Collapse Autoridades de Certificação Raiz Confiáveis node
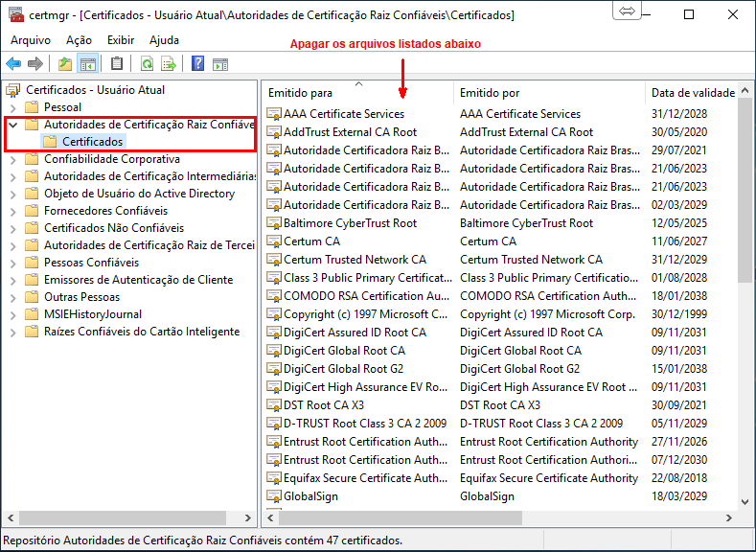756x552 pixels. coord(12,125)
